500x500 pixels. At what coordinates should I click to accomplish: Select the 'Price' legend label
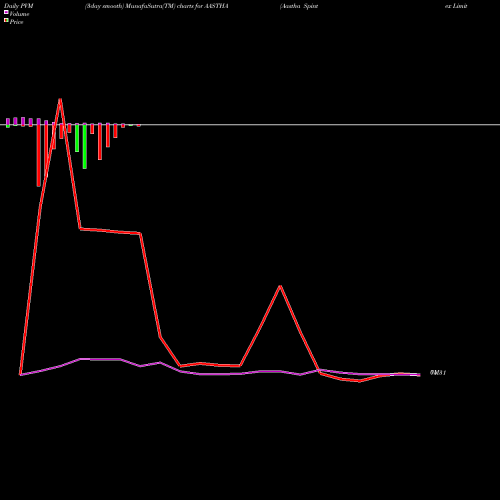click(16, 22)
